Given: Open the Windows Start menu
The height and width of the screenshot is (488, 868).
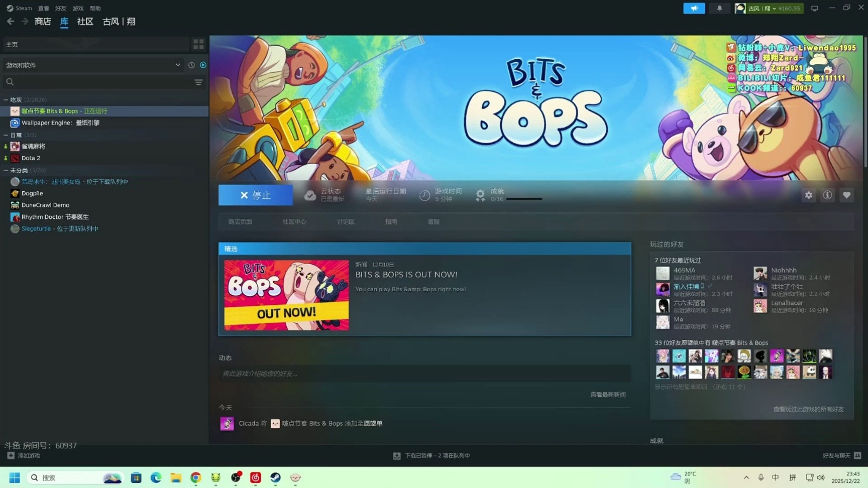Looking at the screenshot, I should click(x=15, y=477).
